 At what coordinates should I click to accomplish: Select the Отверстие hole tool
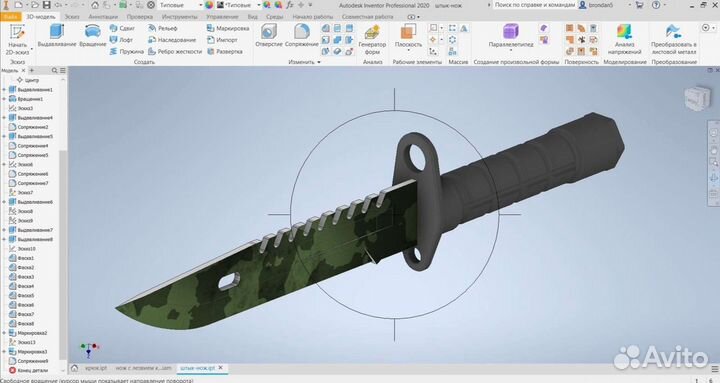tap(269, 36)
